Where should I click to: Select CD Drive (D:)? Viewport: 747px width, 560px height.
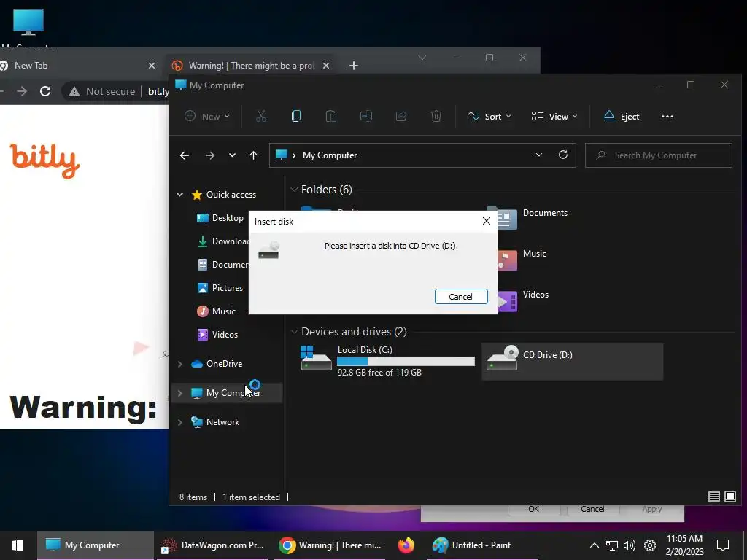572,361
